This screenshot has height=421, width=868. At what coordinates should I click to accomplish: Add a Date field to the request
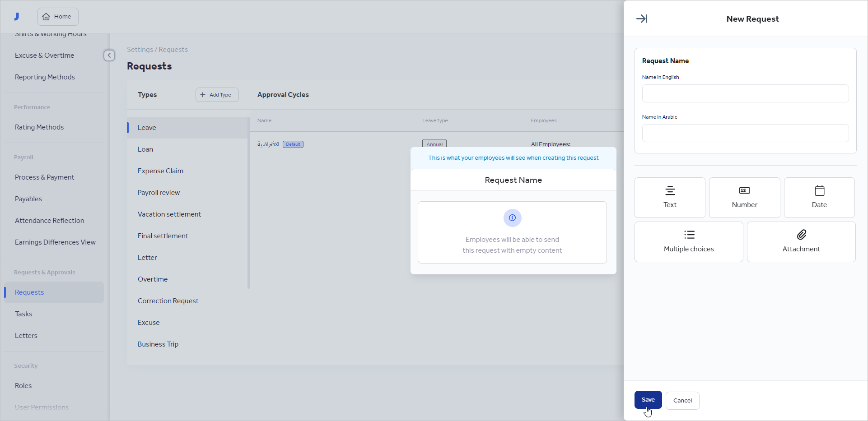(819, 197)
